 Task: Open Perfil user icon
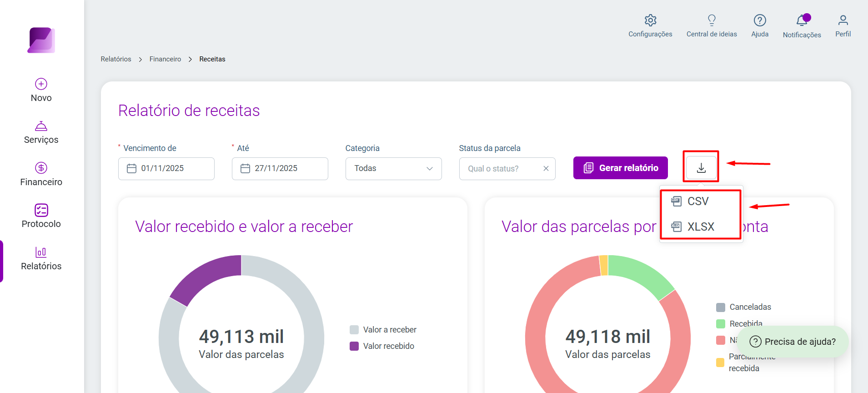click(843, 20)
